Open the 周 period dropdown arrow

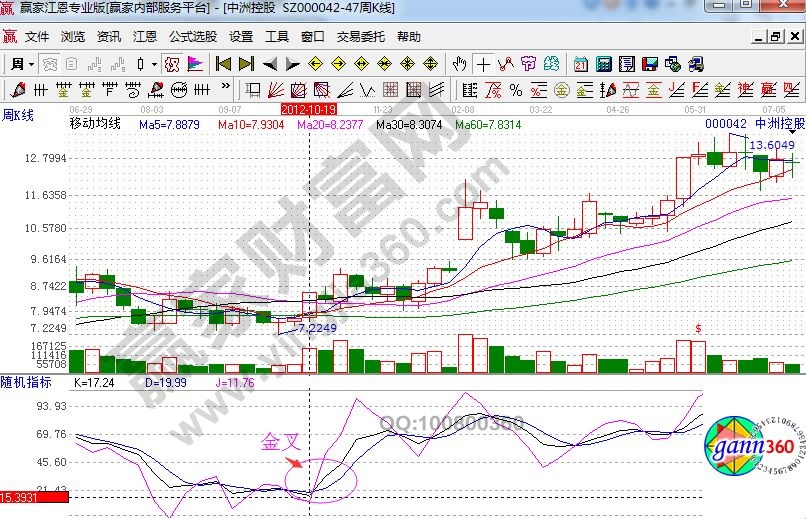pyautogui.click(x=32, y=64)
